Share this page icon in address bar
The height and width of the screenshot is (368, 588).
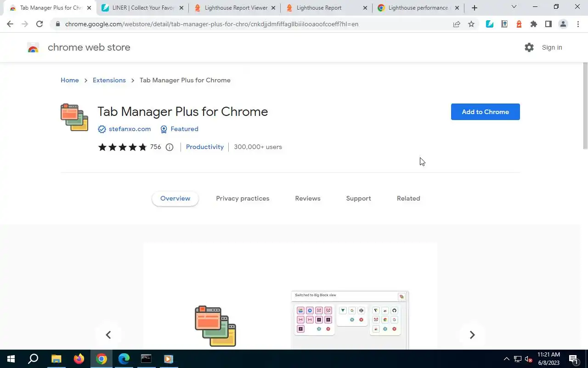457,24
